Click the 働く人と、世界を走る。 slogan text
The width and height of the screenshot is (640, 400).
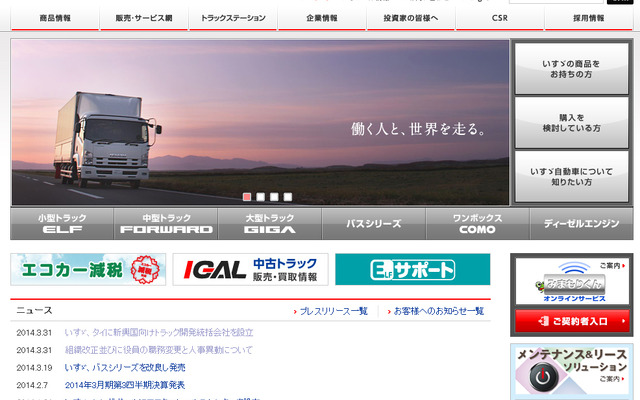418,129
